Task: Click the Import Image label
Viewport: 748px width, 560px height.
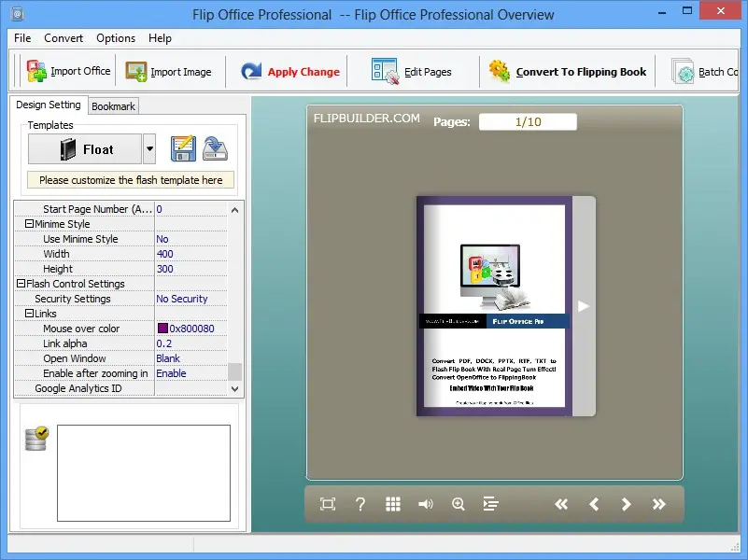Action: click(x=181, y=72)
